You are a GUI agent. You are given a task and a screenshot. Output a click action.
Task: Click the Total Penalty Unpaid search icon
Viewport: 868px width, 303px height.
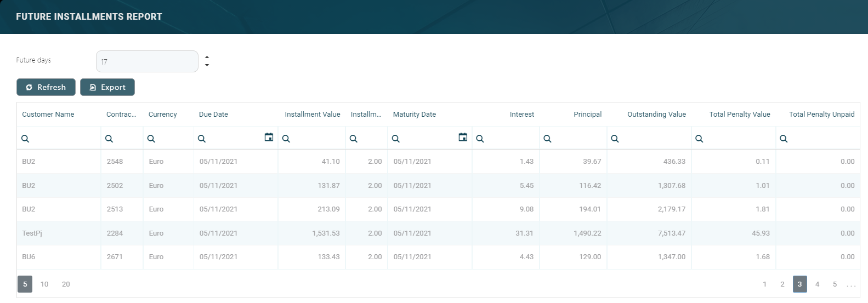784,139
